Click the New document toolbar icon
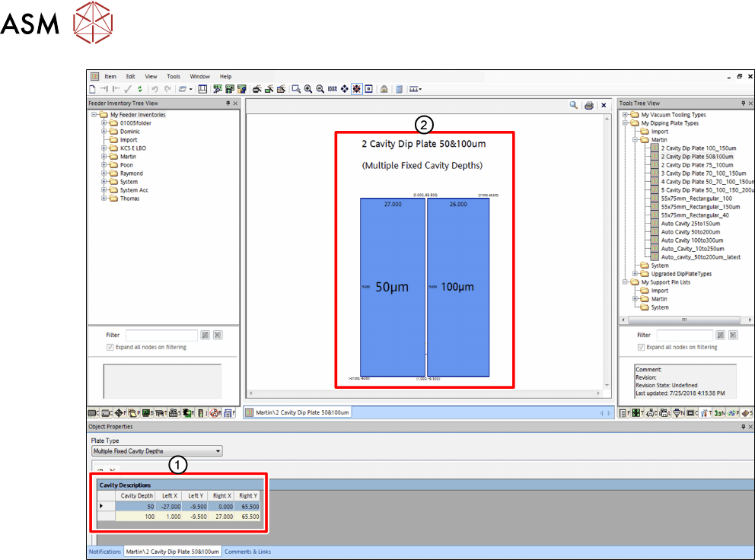The width and height of the screenshot is (755, 560). [92, 89]
